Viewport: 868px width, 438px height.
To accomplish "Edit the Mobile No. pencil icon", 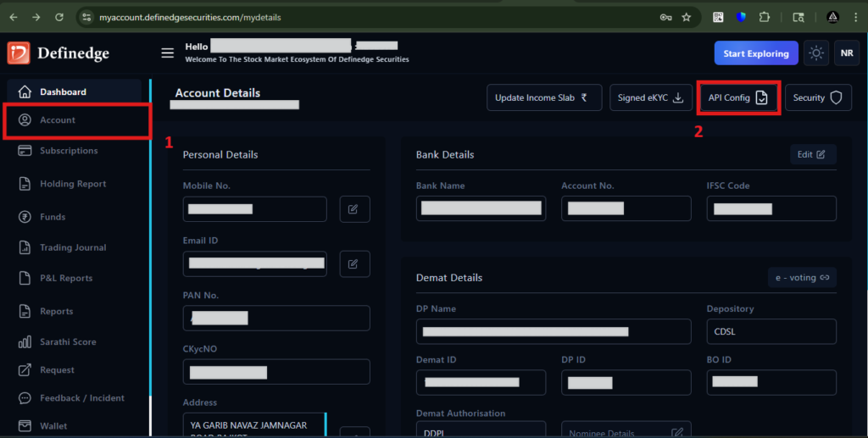I will 355,209.
